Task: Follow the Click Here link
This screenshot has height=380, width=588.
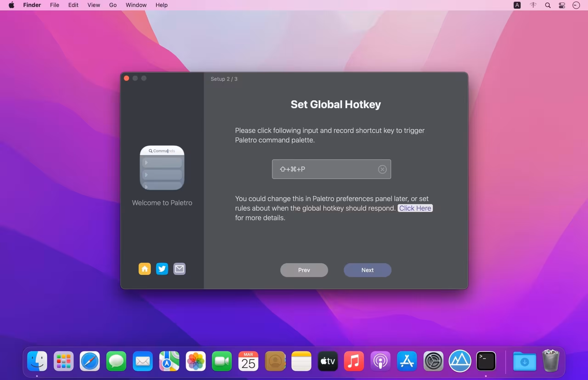Action: point(415,208)
